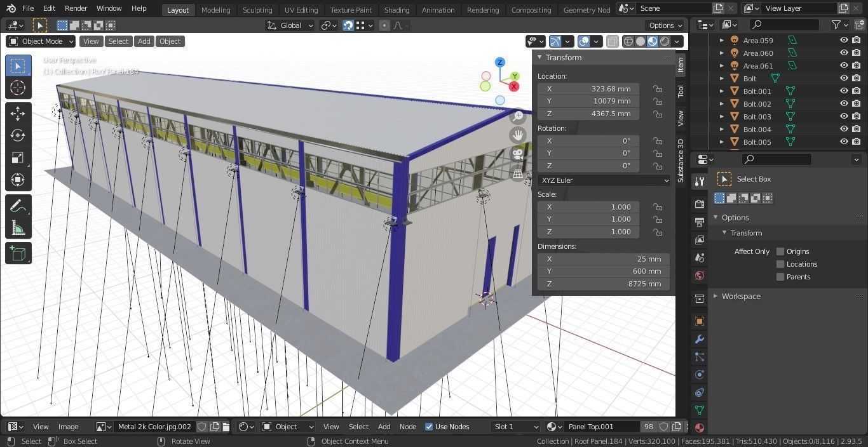Enable the Origins checkbox under Affect Only
Screen dimensions: 868x447
coord(780,251)
